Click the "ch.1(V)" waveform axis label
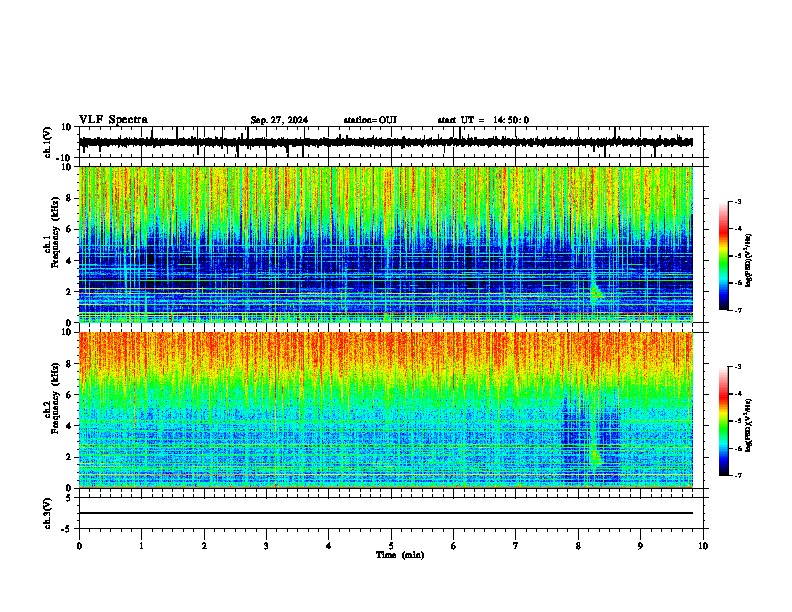Viewport: 792px width, 612px height. click(x=48, y=142)
